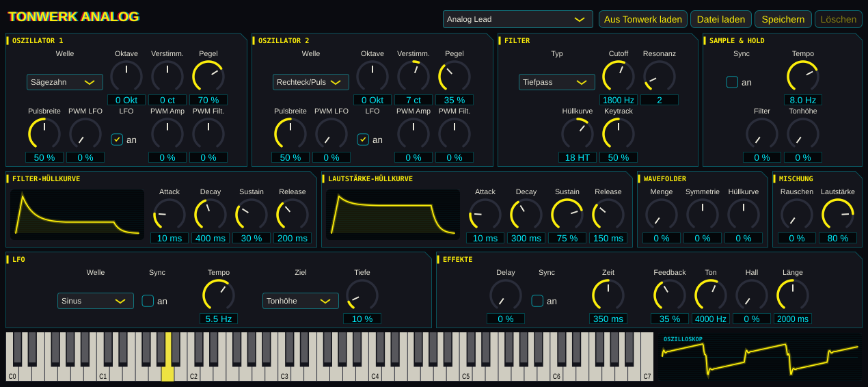Click Oszillator 1 Verstimm. knob
The height and width of the screenshot is (387, 868).
[x=167, y=77]
